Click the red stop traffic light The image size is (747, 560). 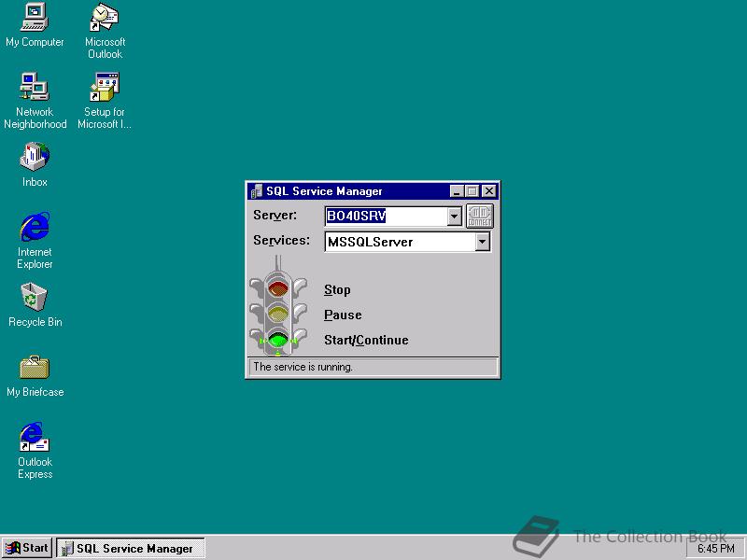tap(277, 288)
